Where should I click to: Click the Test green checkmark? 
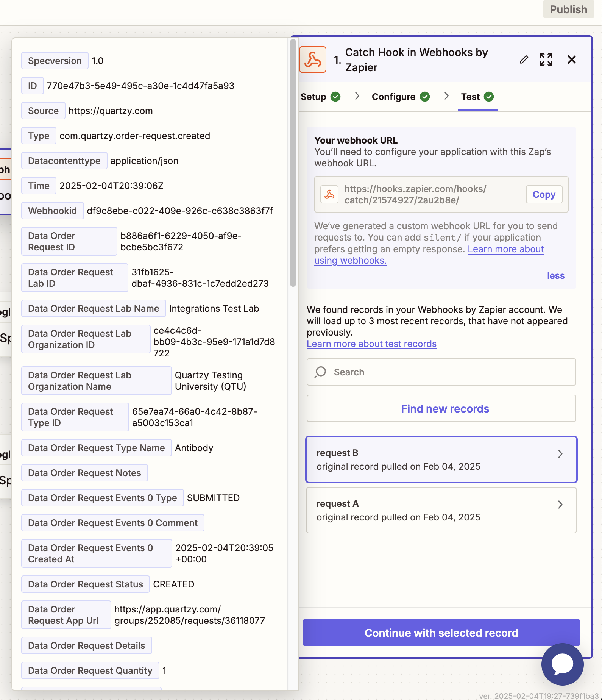pos(489,97)
